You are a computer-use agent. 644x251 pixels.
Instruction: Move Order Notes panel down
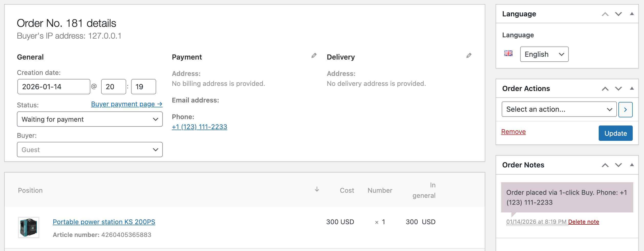point(618,165)
